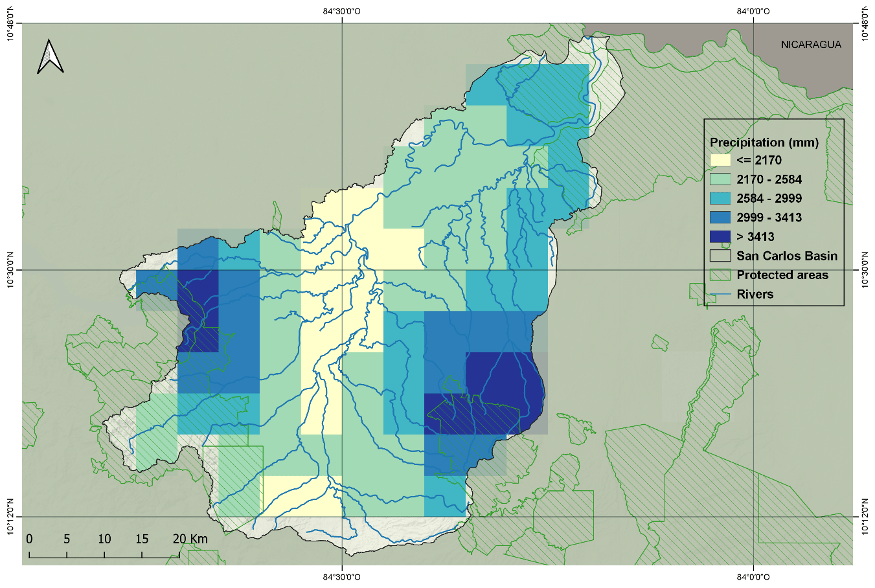Click the '20 Km' scale bar label
The height and width of the screenshot is (588, 875).
click(x=190, y=539)
